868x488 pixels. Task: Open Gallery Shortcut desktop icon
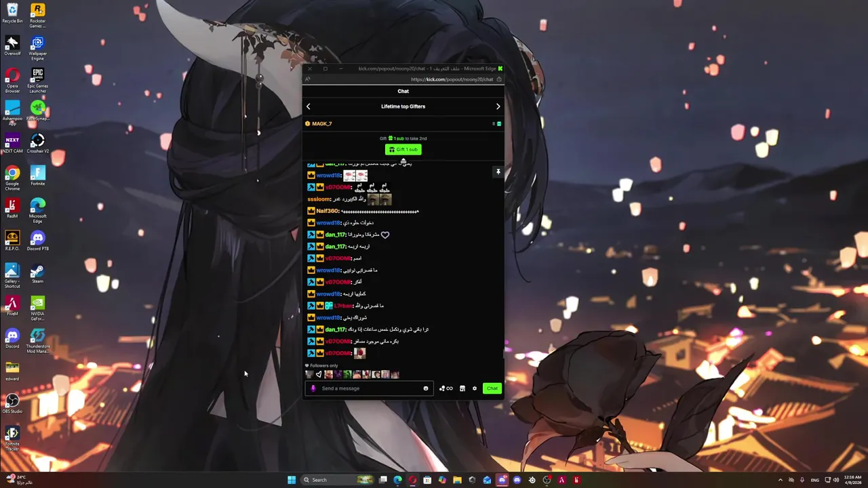click(12, 277)
